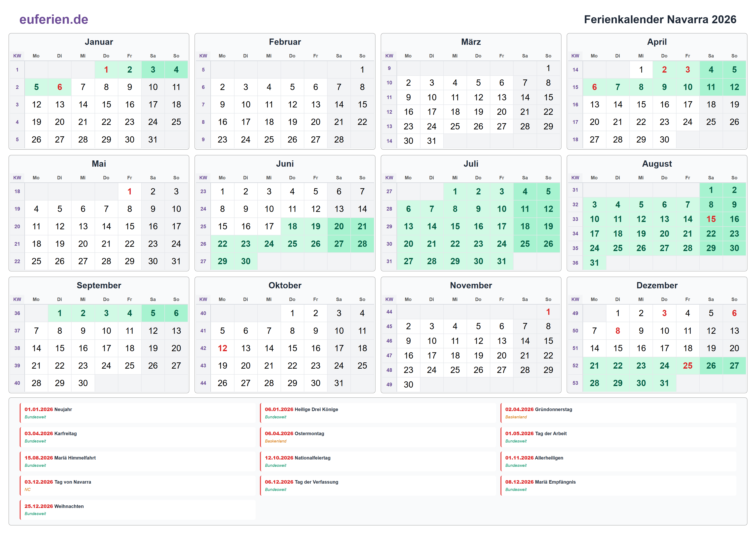
Task: Select the Mai month heading
Action: [x=99, y=163]
